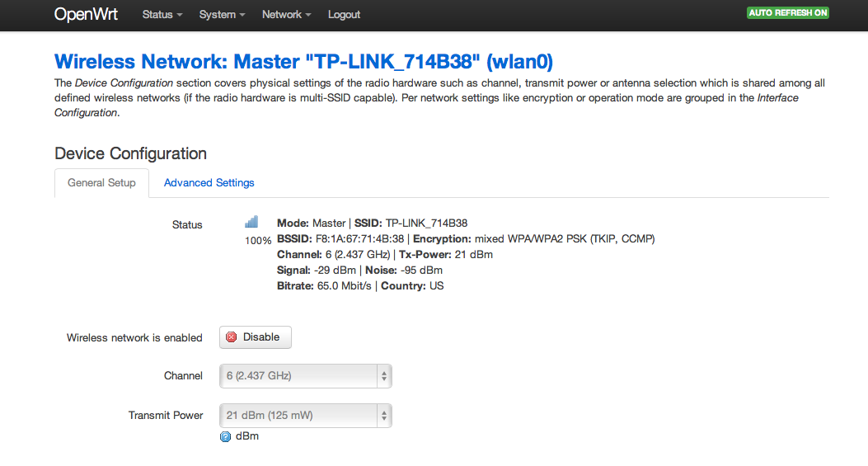Screen dimensions: 868x466
Task: Open the System dropdown menu
Action: pos(222,15)
